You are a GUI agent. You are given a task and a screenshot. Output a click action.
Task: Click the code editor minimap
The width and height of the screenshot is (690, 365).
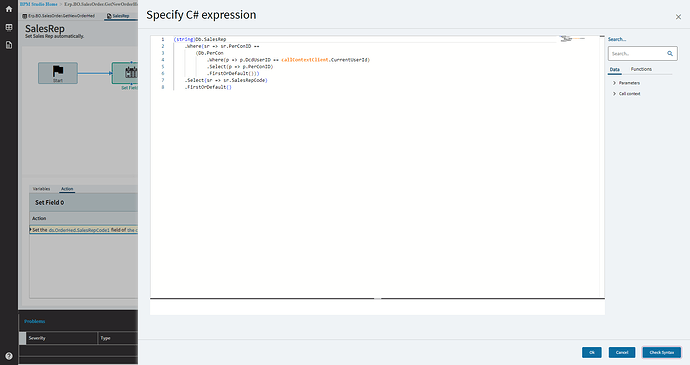tap(573, 39)
